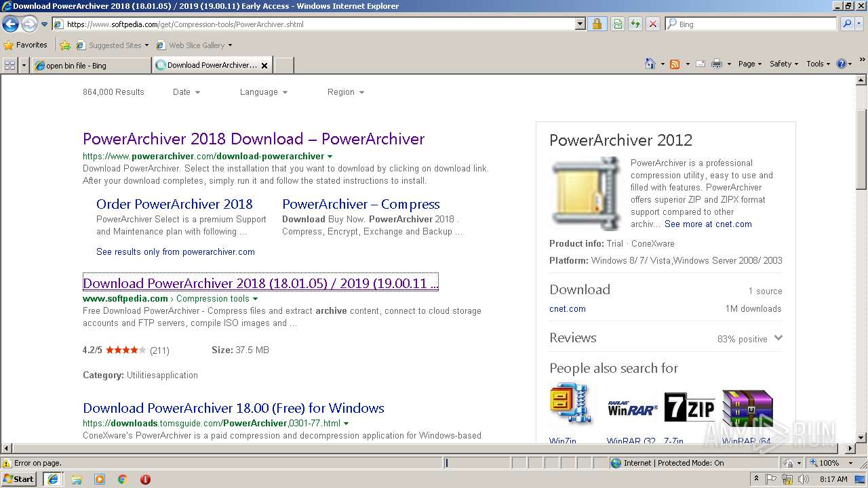Click the Home toolbar icon

click(650, 64)
